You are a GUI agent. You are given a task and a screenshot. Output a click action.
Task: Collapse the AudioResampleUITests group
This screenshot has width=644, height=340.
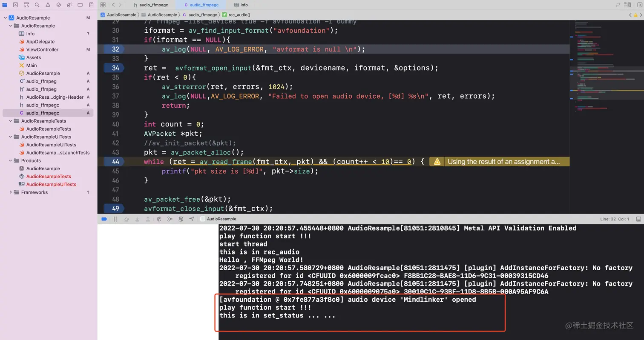tap(11, 137)
